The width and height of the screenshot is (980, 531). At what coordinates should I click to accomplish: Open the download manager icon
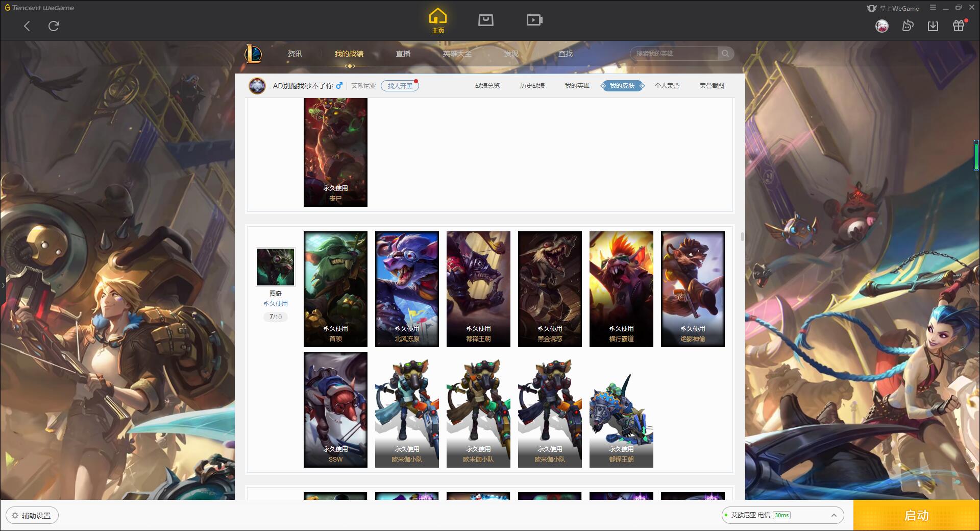pos(933,26)
